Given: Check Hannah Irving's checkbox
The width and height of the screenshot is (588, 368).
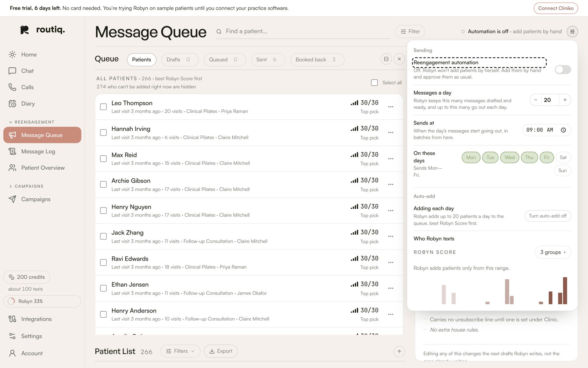Looking at the screenshot, I should pos(104,132).
